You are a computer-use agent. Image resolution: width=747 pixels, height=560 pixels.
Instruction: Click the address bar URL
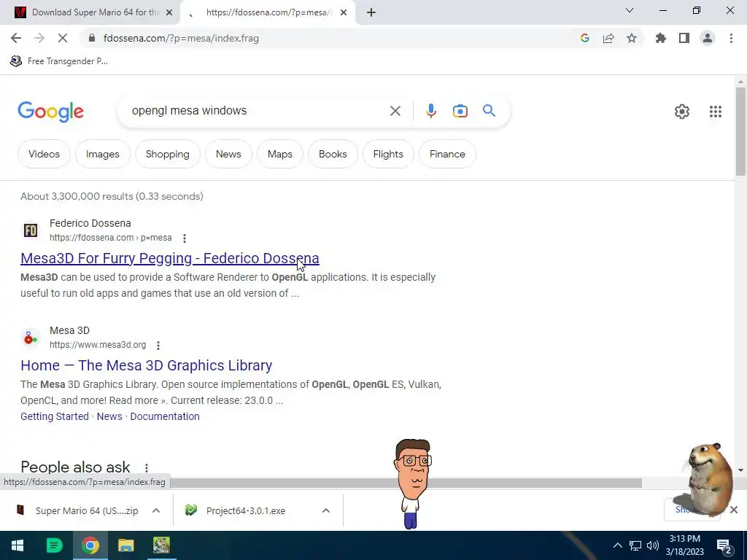[x=181, y=38]
